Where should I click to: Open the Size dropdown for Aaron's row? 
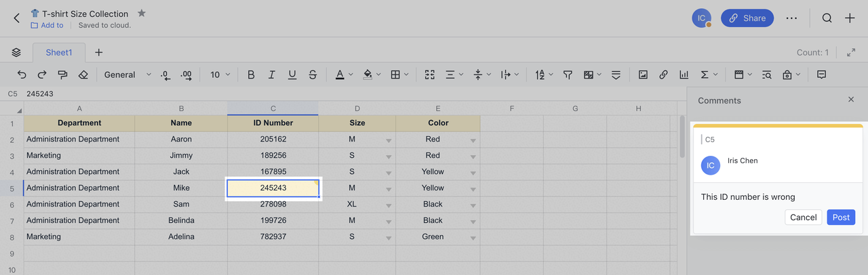[x=389, y=140]
